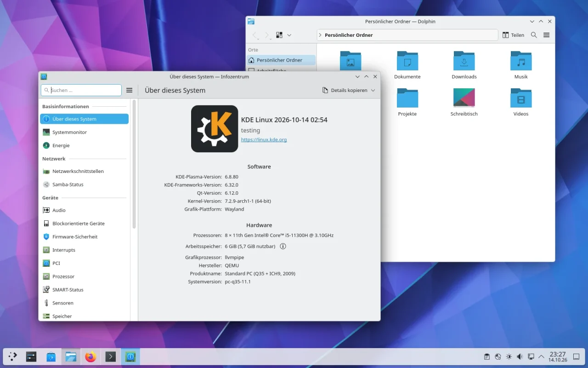588x368 pixels.
Task: Click the search icon in Dolphin
Action: pyautogui.click(x=534, y=35)
